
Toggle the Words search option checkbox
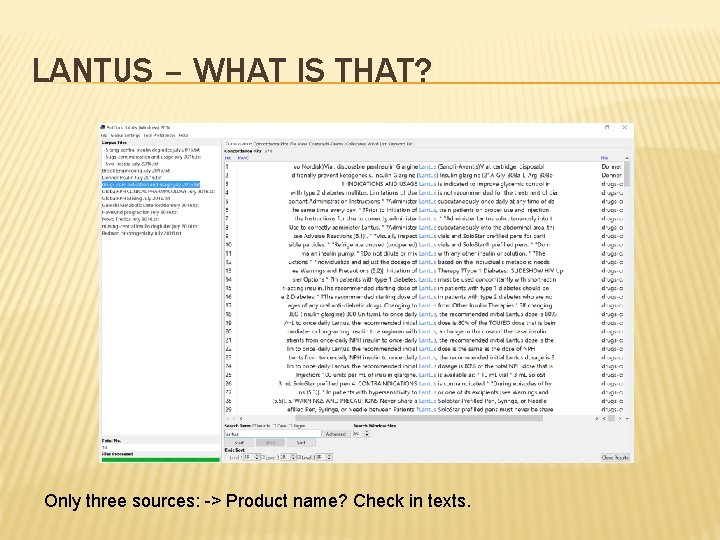254,426
